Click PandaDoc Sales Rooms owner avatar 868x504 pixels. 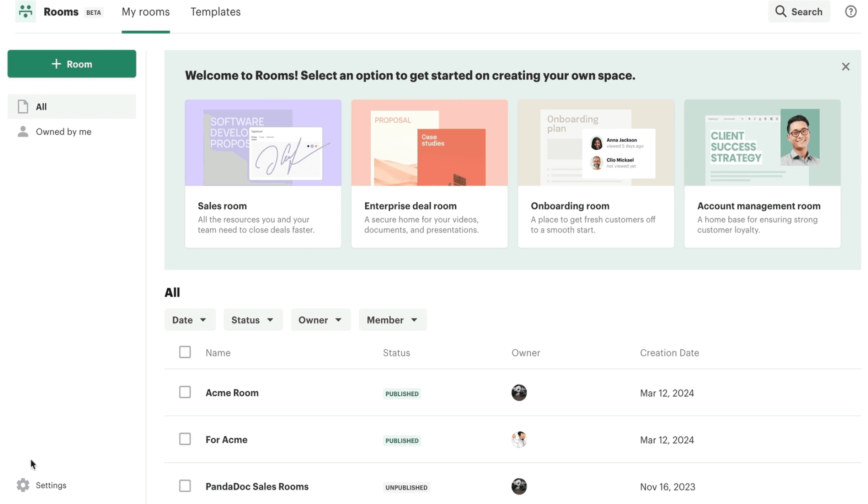click(519, 486)
